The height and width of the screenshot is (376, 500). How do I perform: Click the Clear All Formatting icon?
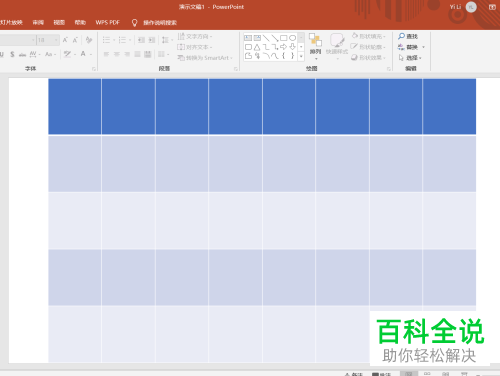point(89,40)
